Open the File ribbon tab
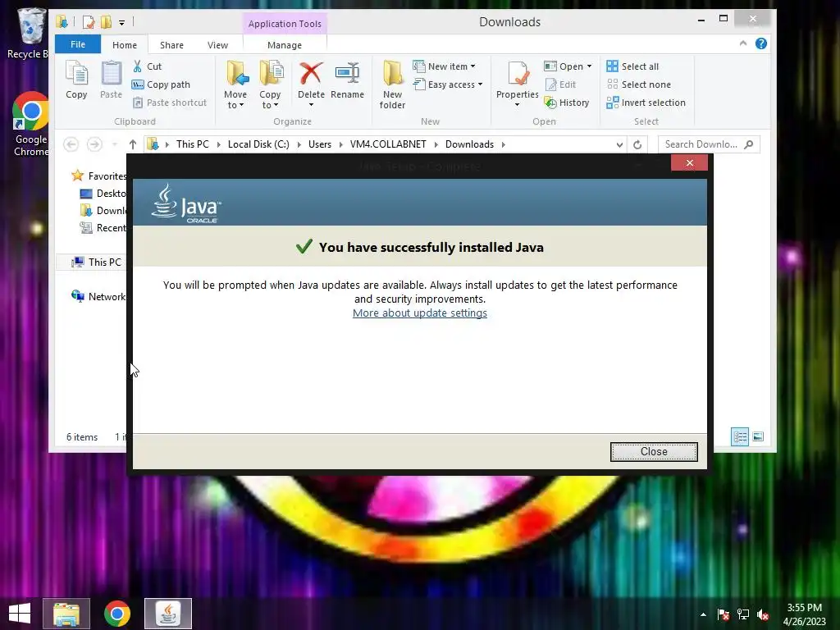840x630 pixels. pos(78,44)
